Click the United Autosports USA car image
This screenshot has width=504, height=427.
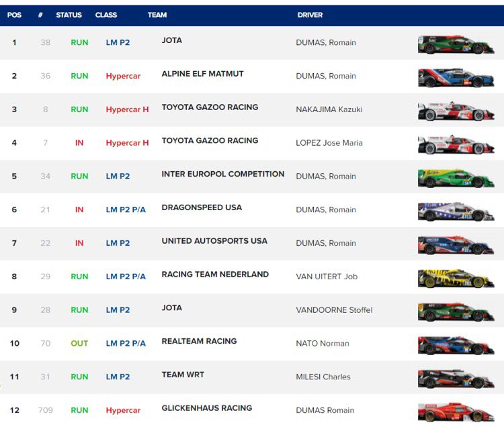(456, 244)
